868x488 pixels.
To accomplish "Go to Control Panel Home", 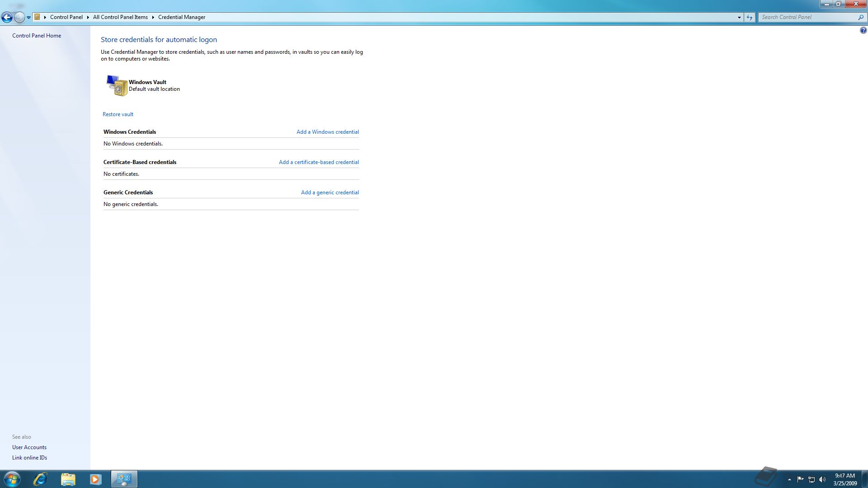I will (x=37, y=36).
